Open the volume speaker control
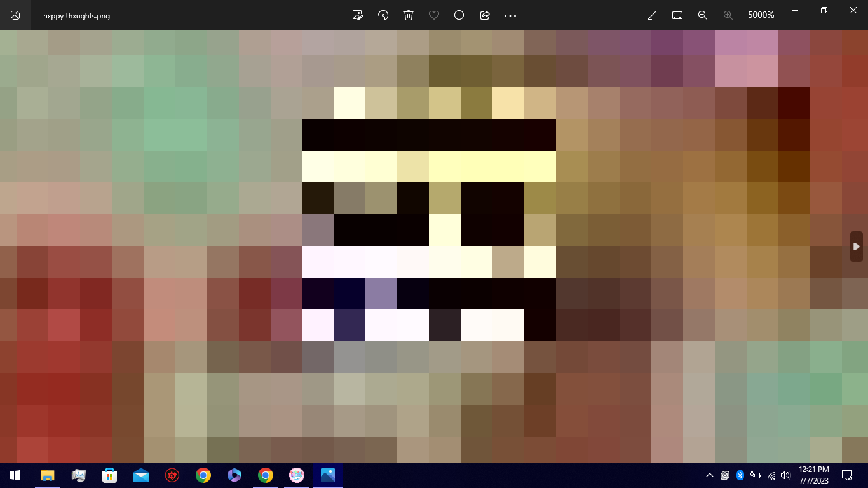 (x=785, y=475)
